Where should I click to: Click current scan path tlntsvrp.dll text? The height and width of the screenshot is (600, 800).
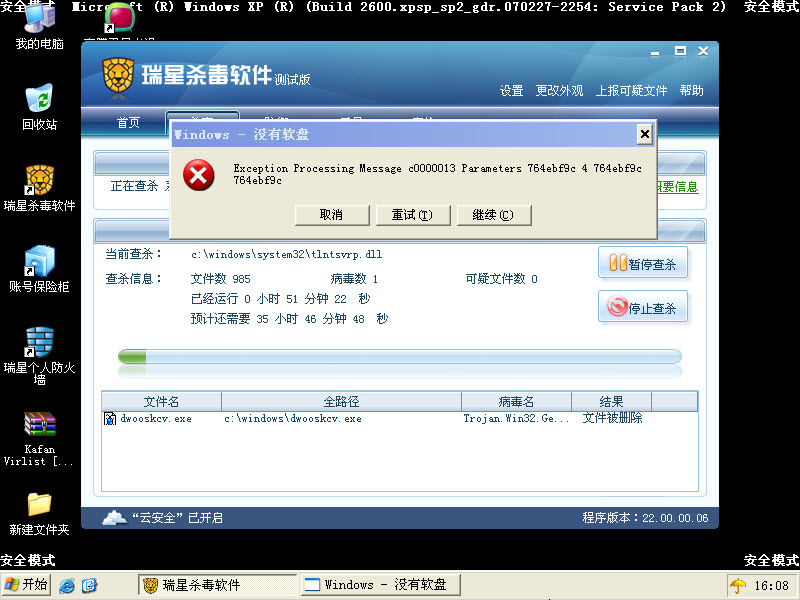[x=286, y=254]
